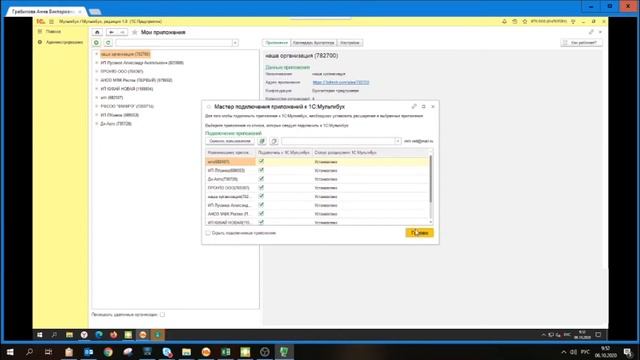Switch to Приложения tab
The width and height of the screenshot is (640, 360).
coord(276,42)
